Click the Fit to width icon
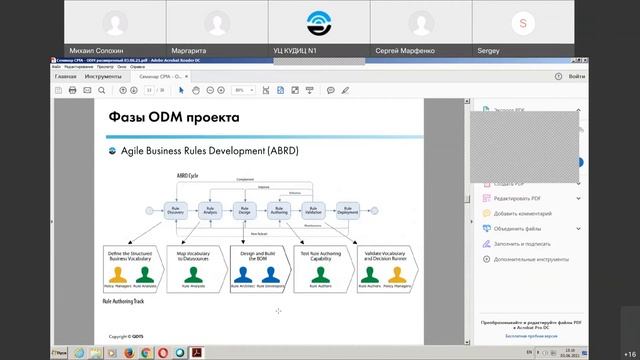This screenshot has height=360, width=640. (x=266, y=90)
